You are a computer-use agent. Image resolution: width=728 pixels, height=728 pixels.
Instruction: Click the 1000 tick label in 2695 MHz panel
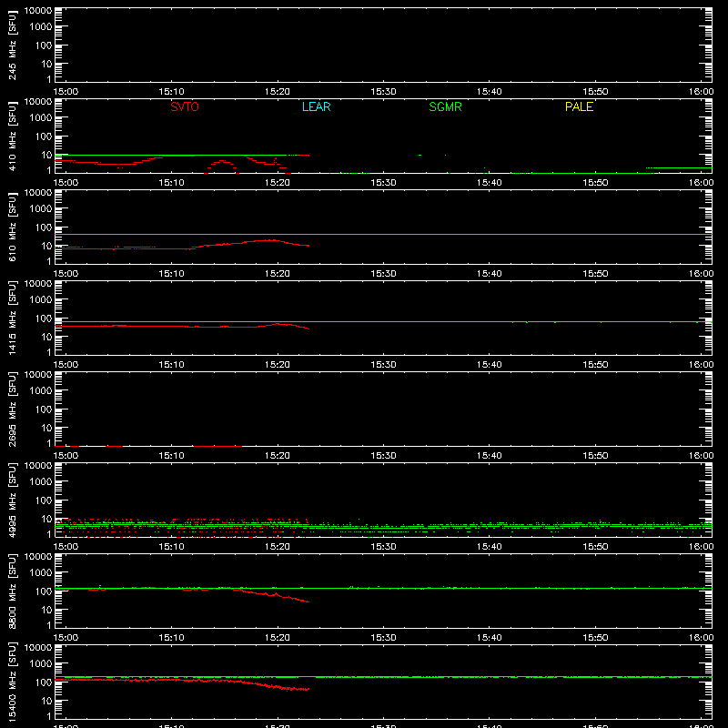coord(41,390)
